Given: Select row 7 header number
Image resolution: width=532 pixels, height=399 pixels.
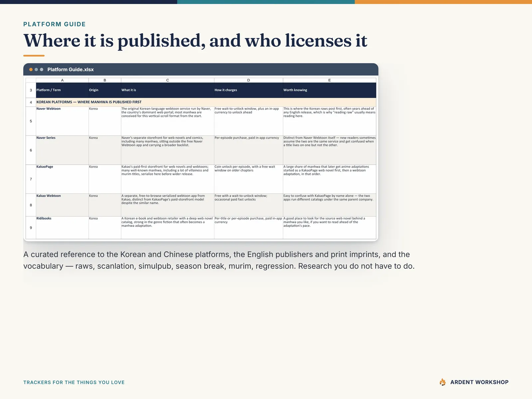Looking at the screenshot, I should 31,179.
